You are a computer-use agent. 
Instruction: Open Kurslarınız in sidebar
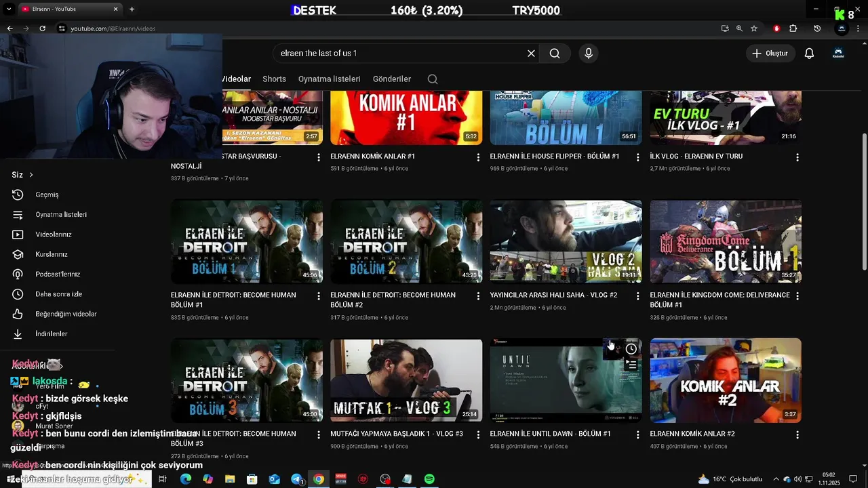pos(51,254)
